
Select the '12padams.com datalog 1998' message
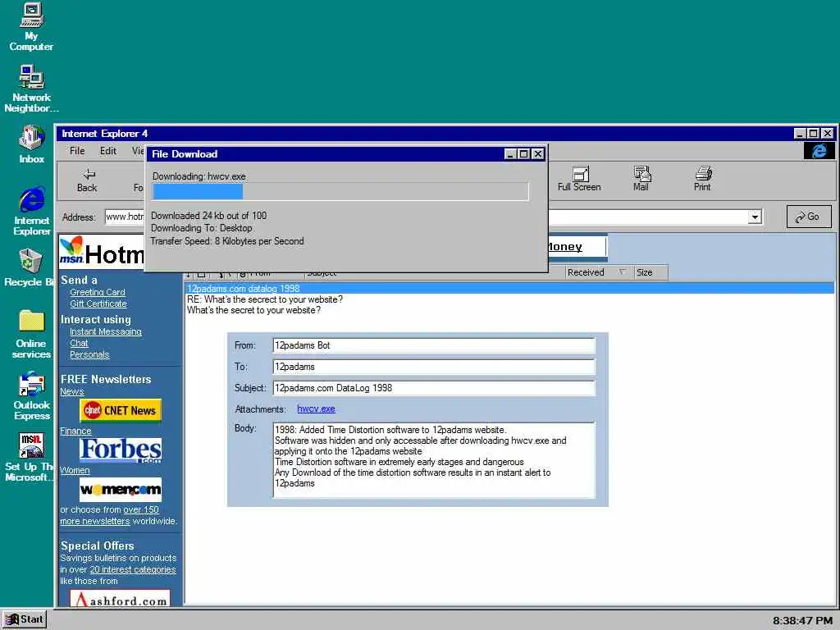pyautogui.click(x=509, y=289)
